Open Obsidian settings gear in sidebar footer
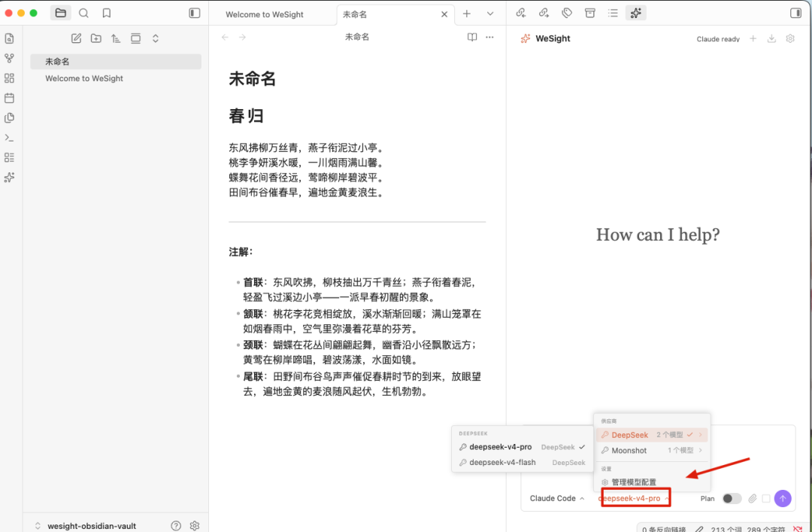812x532 pixels. 195,525
